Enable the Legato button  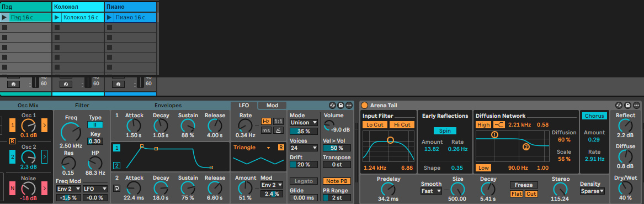point(304,181)
